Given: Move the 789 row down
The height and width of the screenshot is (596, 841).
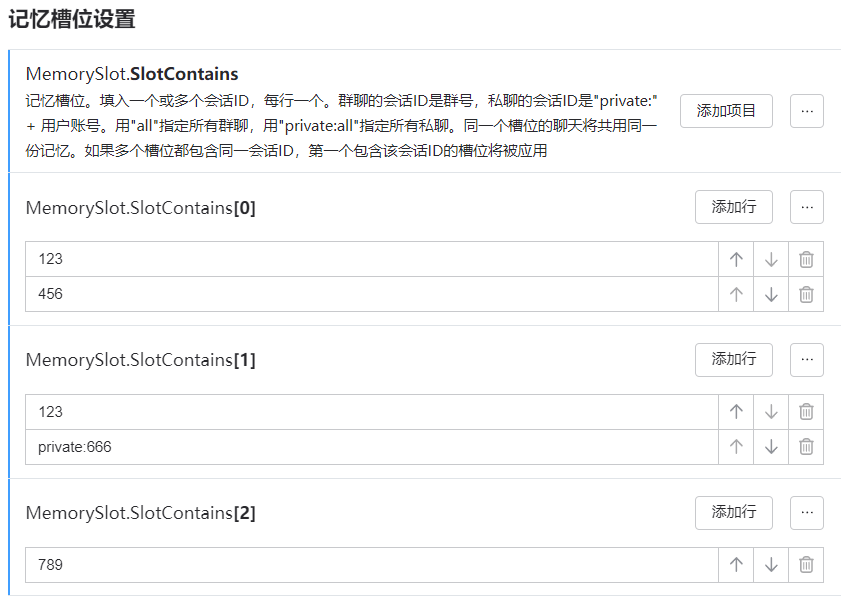Looking at the screenshot, I should tap(771, 565).
